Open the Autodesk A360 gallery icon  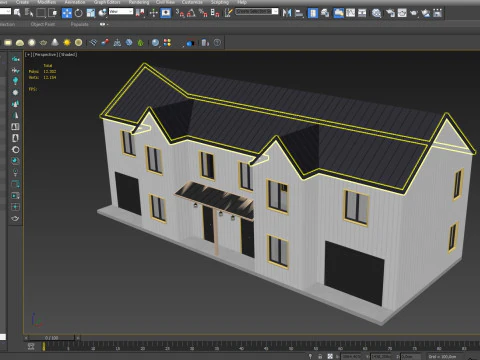(x=437, y=13)
